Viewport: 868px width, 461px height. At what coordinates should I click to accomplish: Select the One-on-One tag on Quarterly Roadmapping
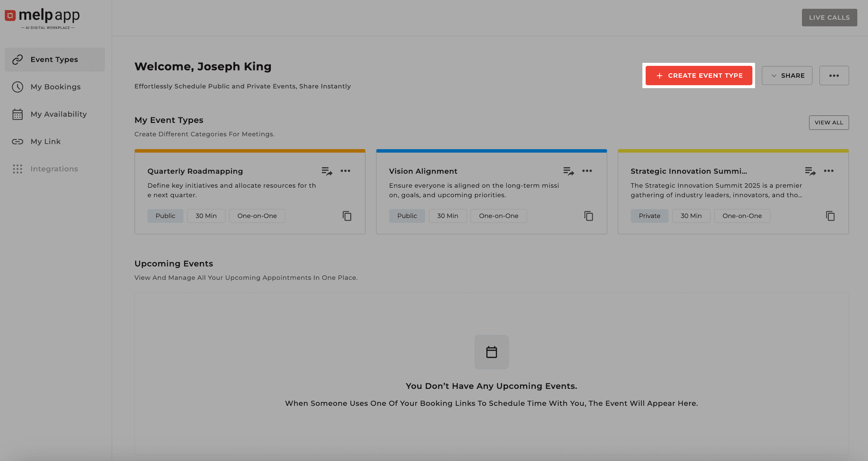click(x=257, y=216)
